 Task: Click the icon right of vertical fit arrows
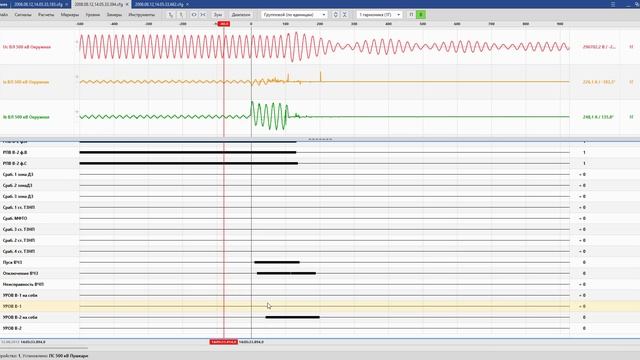tap(344, 15)
